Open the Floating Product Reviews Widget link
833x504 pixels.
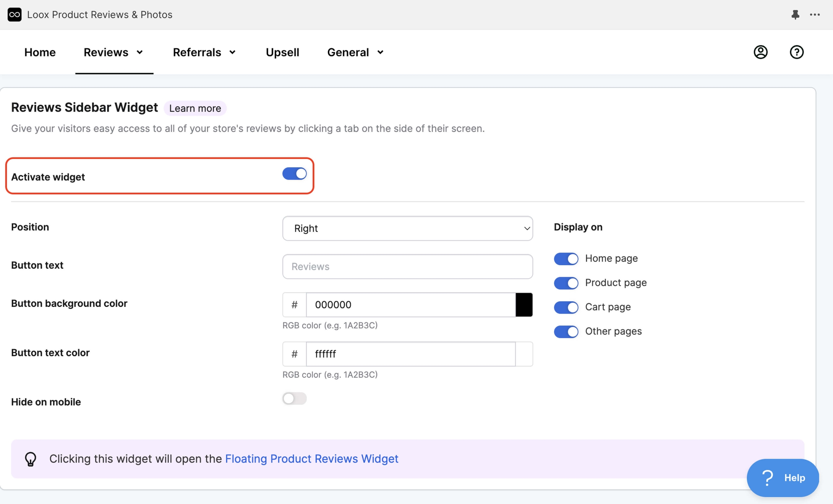pos(312,458)
